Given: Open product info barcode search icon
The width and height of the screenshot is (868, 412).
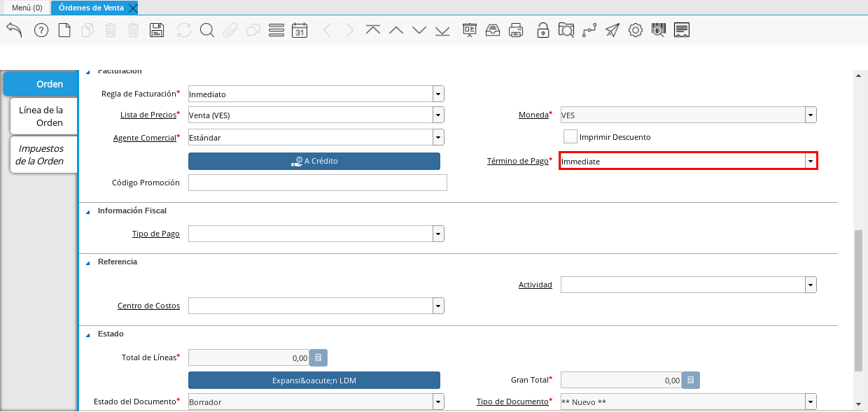Looking at the screenshot, I should click(x=658, y=30).
